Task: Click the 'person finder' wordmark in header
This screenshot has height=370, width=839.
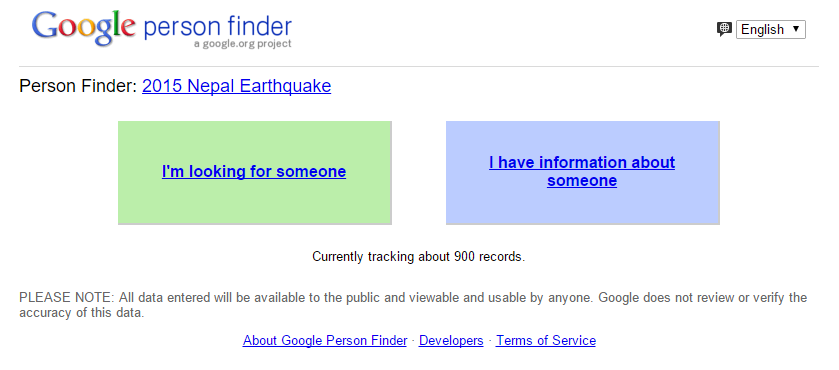Action: click(218, 27)
